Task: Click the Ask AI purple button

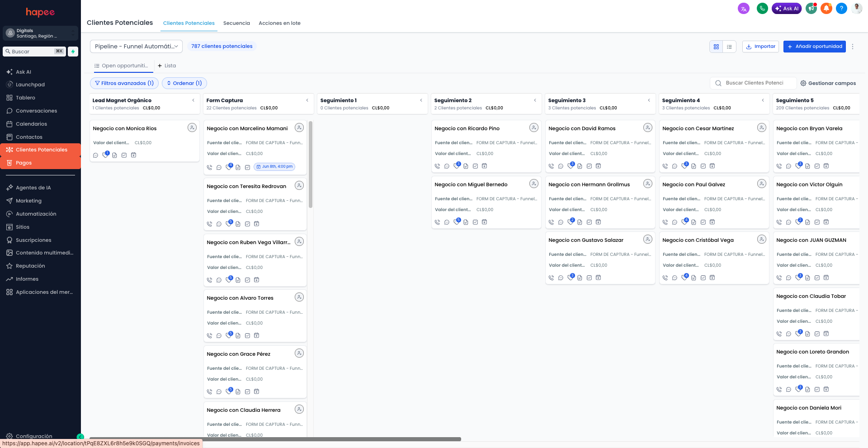Action: tap(787, 9)
